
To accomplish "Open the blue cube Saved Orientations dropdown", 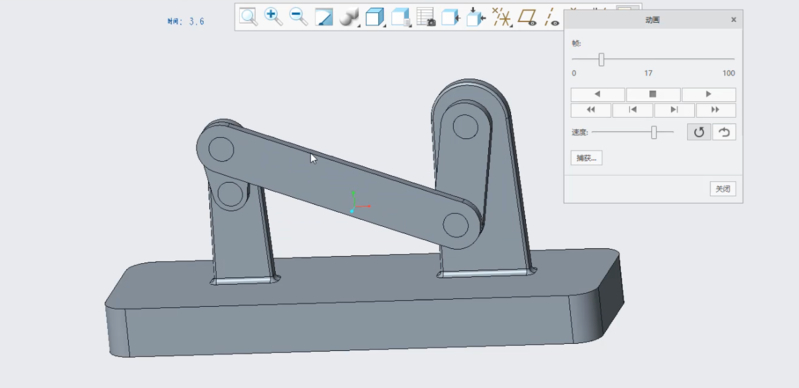I will tap(375, 17).
